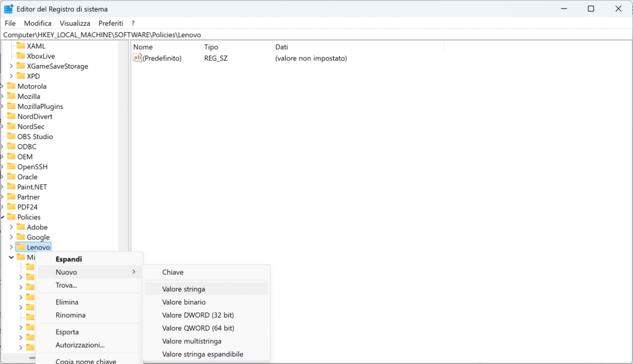
Task: Sort values by the Nome column header
Action: pos(143,47)
